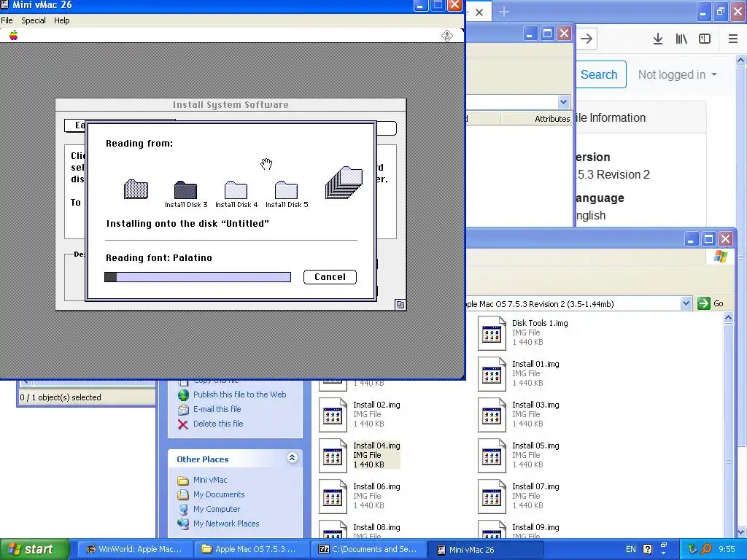Image resolution: width=747 pixels, height=560 pixels.
Task: Open the Apple menu in Mini vMac
Action: click(x=13, y=35)
